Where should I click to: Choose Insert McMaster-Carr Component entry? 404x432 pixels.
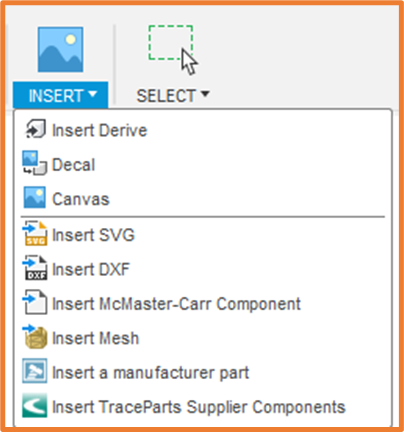point(176,304)
